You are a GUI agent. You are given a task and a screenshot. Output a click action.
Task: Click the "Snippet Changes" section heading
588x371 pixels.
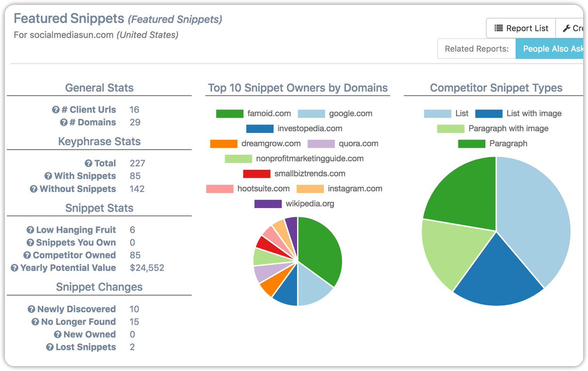coord(99,287)
